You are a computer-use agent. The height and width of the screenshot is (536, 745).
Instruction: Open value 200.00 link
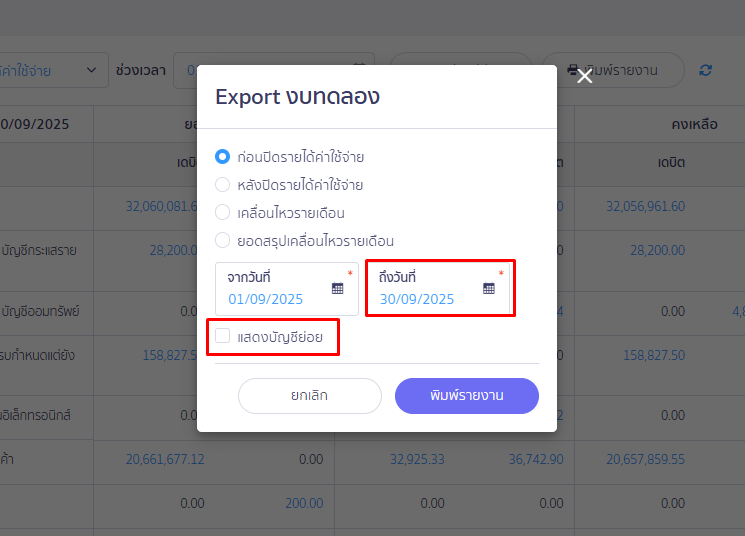[304, 503]
